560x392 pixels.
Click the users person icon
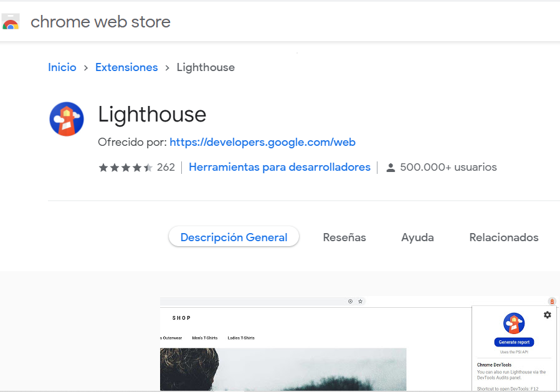point(391,168)
